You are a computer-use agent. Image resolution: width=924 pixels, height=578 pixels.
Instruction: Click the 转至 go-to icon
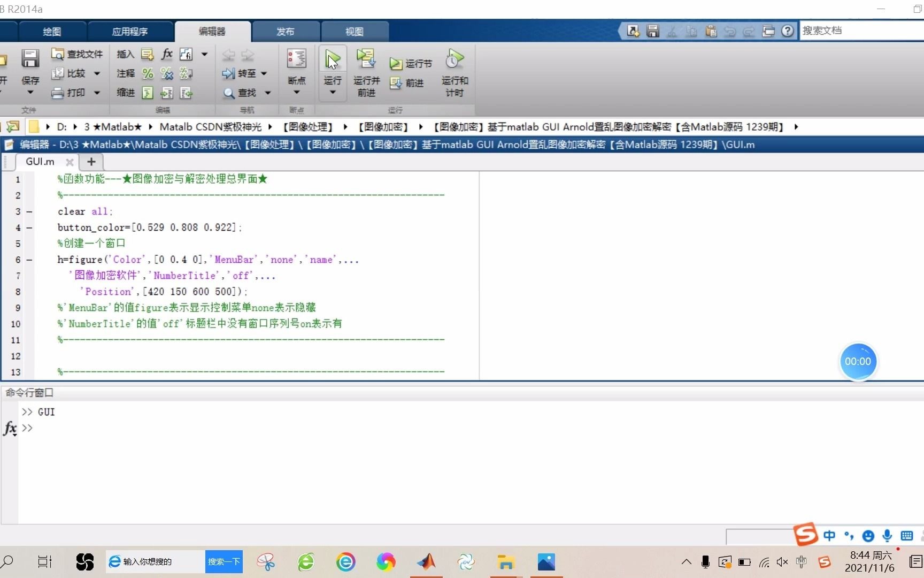(x=228, y=73)
